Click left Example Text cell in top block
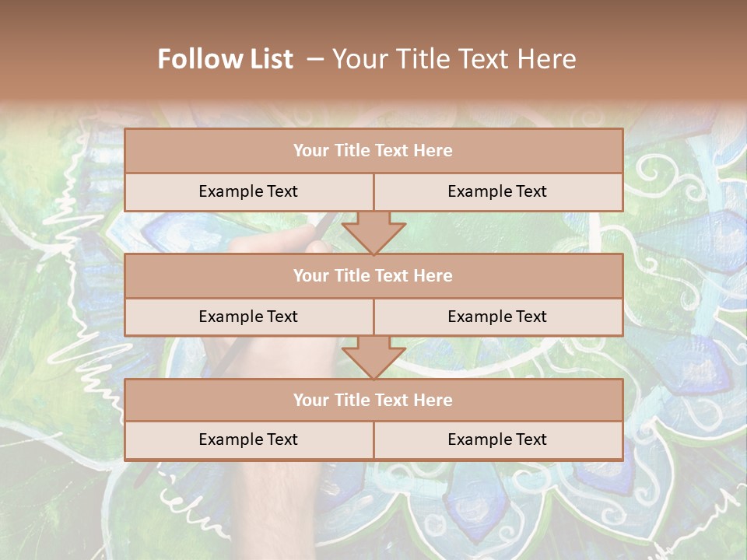Viewport: 747px width, 560px height. click(x=248, y=192)
